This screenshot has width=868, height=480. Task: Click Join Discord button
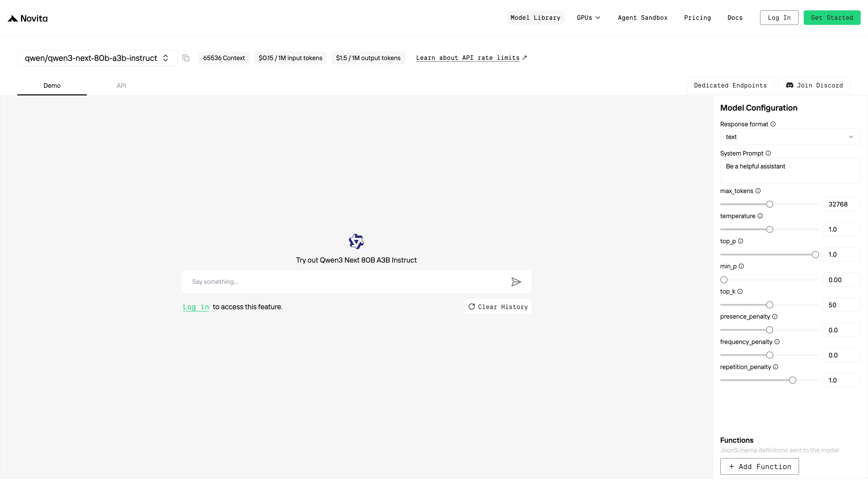coord(814,85)
